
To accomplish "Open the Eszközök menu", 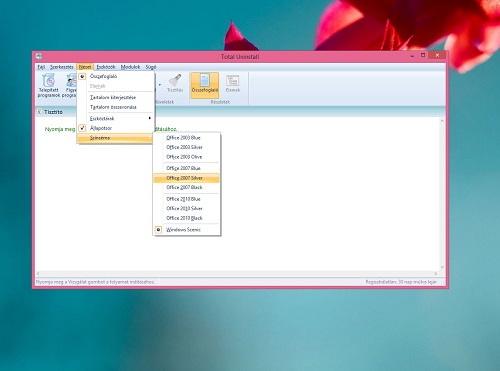I will point(106,67).
